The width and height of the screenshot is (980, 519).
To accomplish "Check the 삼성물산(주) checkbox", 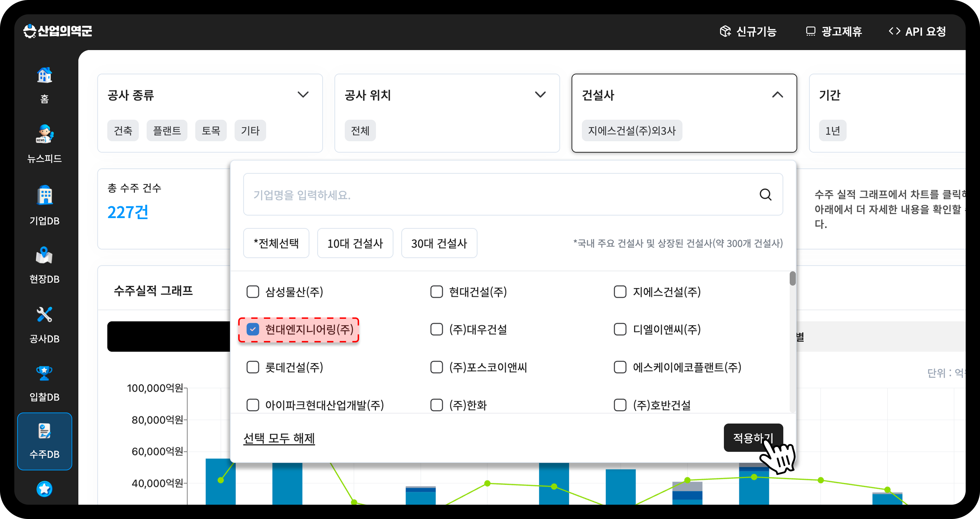I will click(253, 292).
